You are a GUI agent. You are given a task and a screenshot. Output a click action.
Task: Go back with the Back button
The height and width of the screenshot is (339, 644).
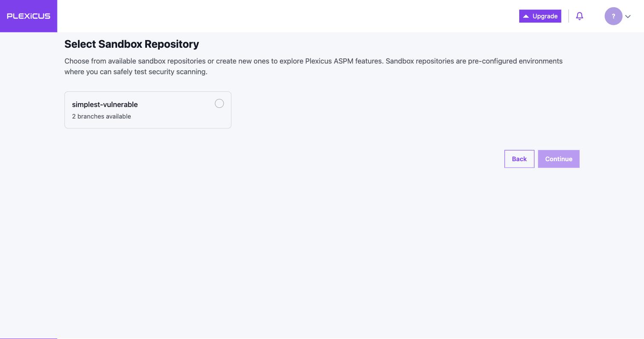519,159
